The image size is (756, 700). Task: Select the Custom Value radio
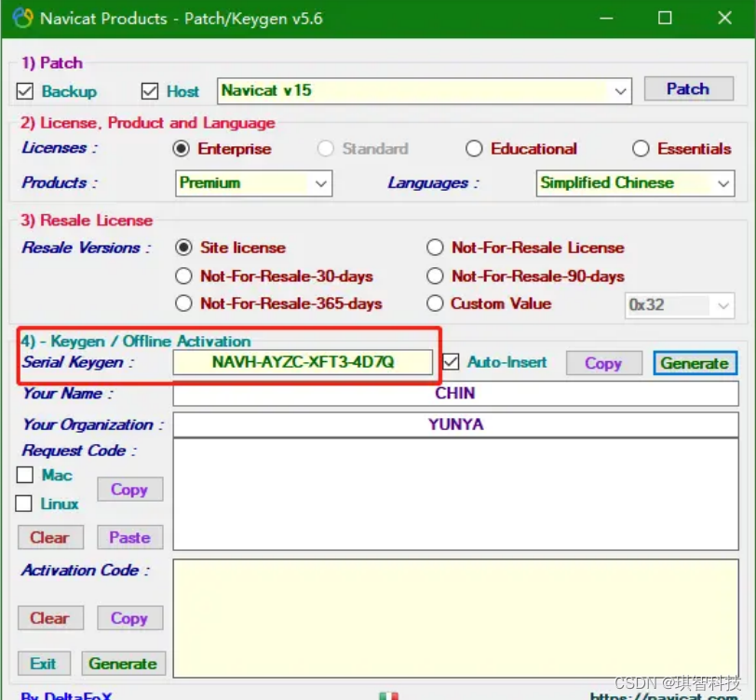[435, 303]
